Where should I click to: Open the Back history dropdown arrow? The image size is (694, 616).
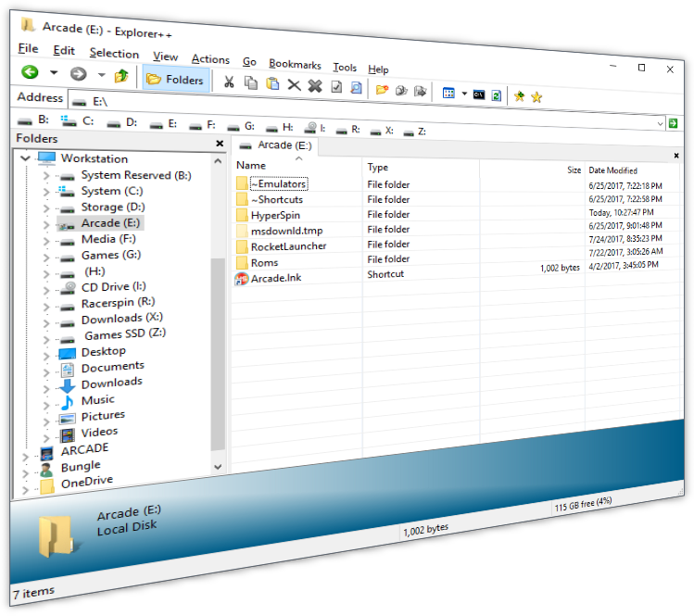coord(54,72)
